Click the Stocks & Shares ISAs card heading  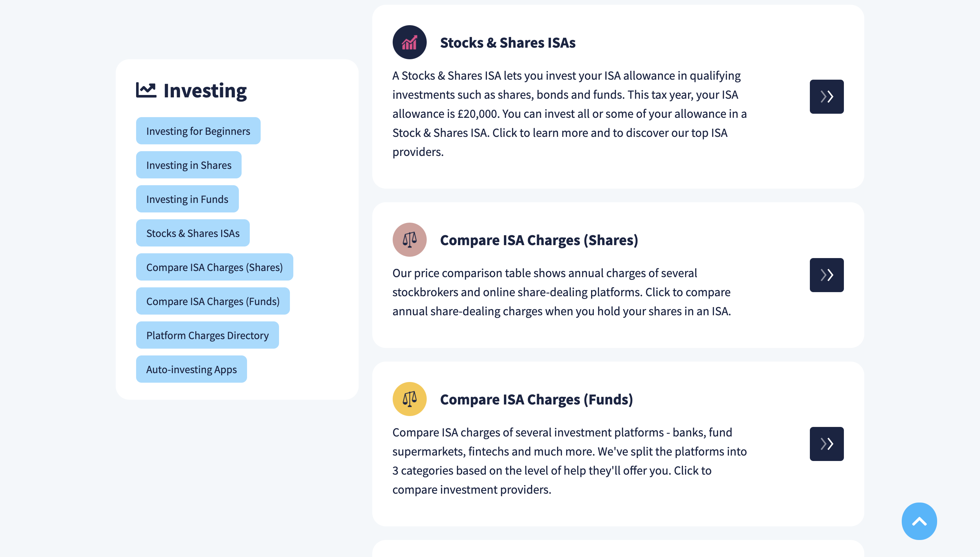pyautogui.click(x=508, y=43)
